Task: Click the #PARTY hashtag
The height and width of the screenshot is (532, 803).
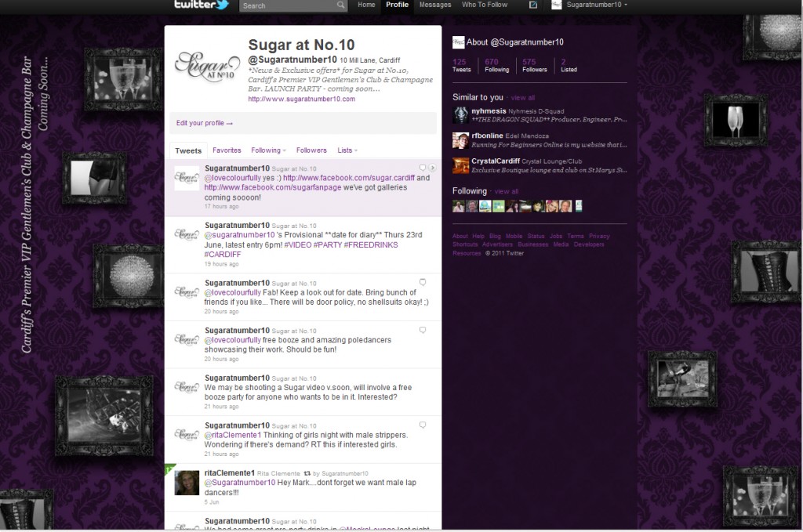Action: [x=327, y=245]
